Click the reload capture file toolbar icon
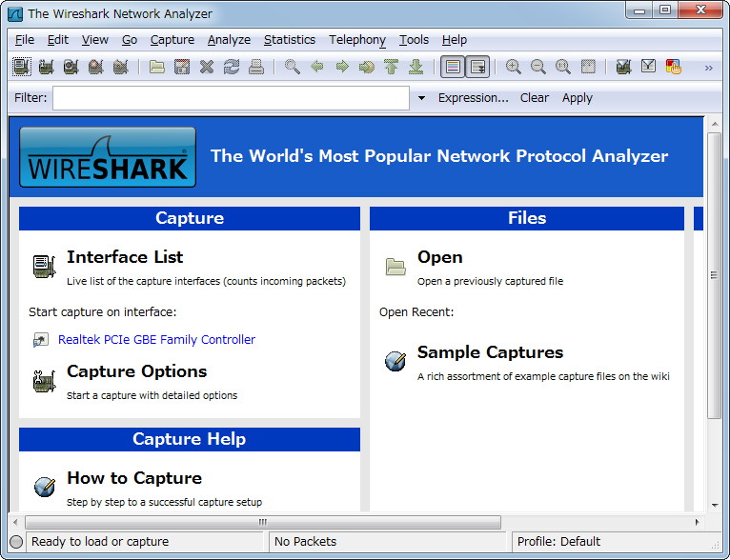The width and height of the screenshot is (730, 560). point(232,67)
